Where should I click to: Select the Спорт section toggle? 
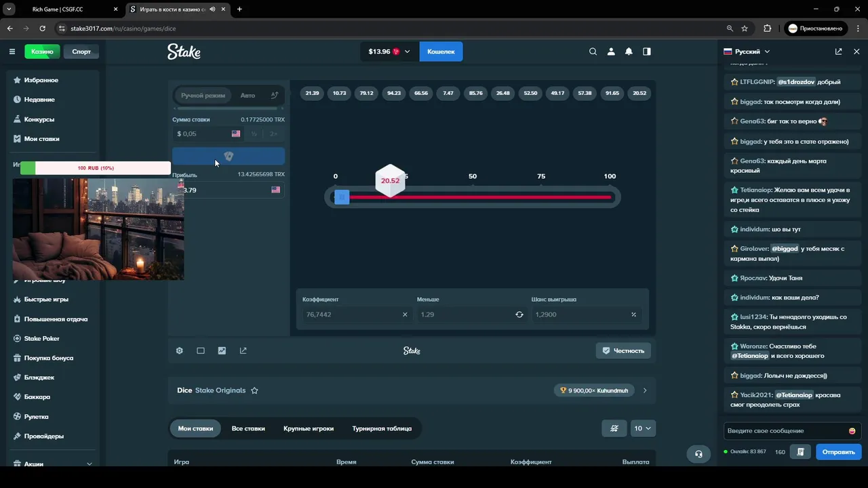[81, 52]
